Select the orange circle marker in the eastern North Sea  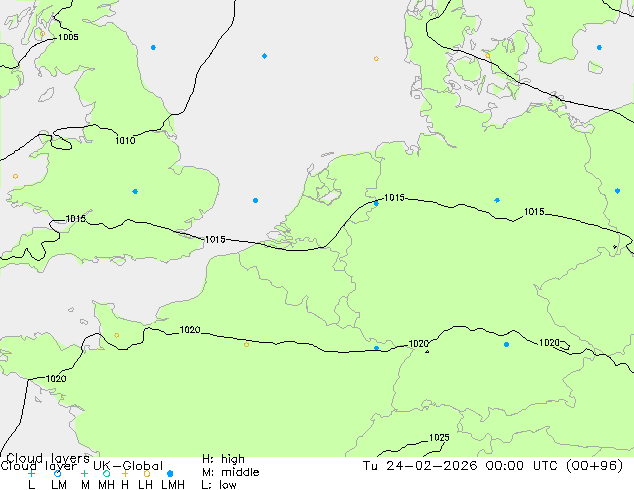point(376,59)
